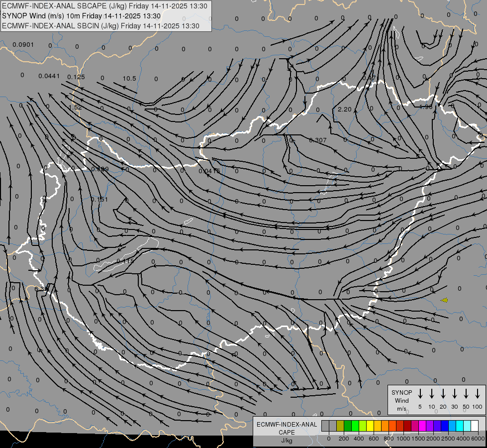Select the dark red swatch right of the 1000 tick
The width and height of the screenshot is (487, 448).
coord(407,426)
